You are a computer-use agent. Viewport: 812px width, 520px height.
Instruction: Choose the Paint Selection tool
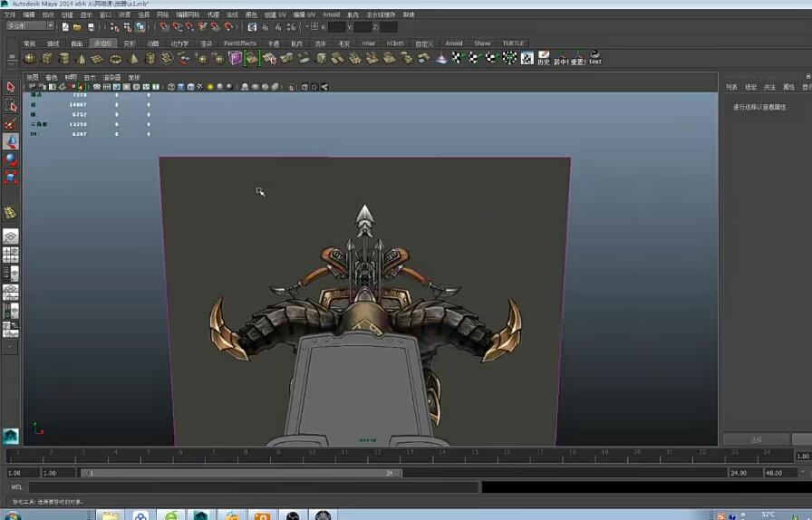coord(11,123)
